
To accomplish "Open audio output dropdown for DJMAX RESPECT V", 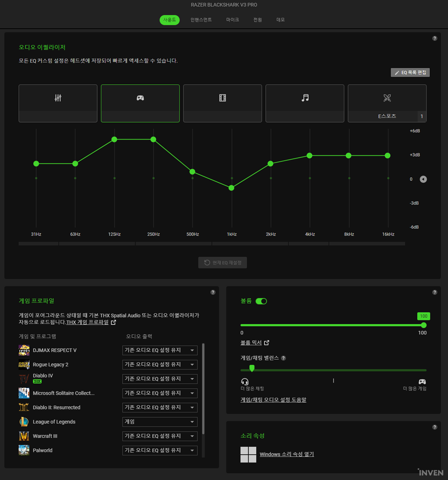I will tap(160, 350).
